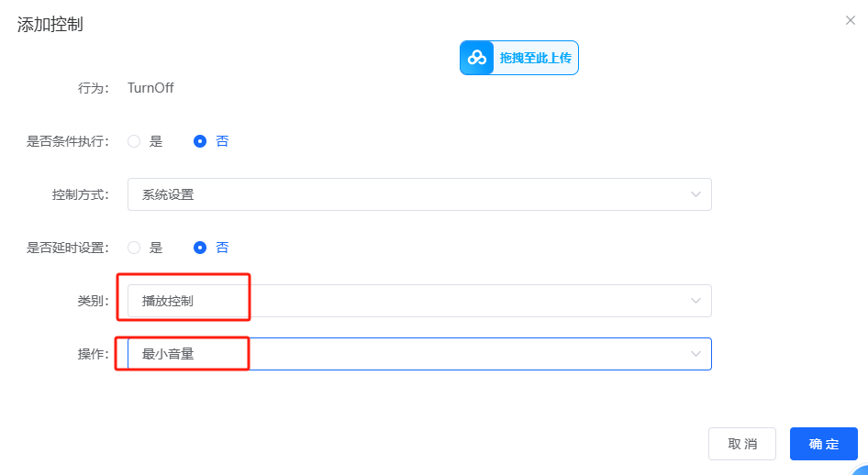Confirm with the 确定 button
The image size is (868, 475).
click(x=823, y=444)
